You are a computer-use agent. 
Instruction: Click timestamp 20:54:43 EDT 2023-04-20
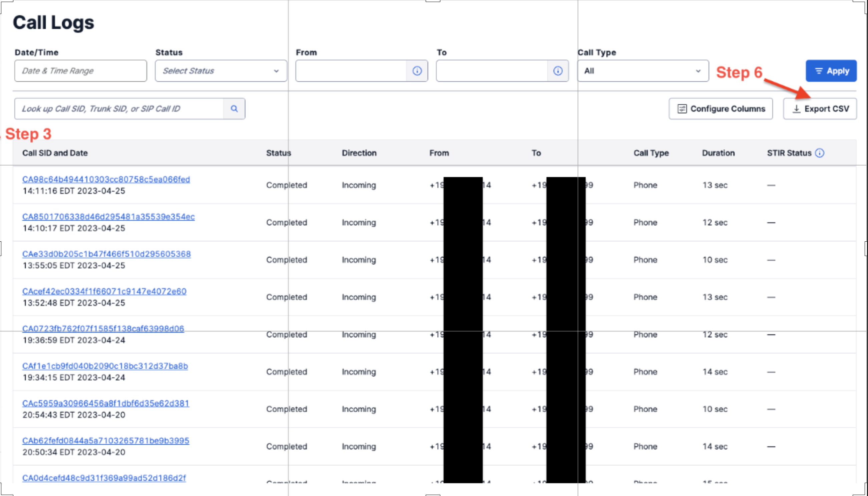click(74, 415)
